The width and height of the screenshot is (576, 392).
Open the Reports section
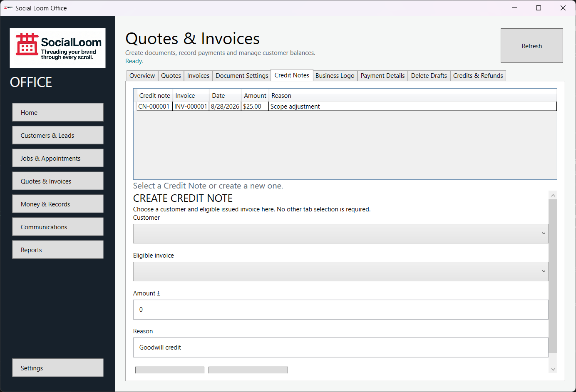coord(58,250)
